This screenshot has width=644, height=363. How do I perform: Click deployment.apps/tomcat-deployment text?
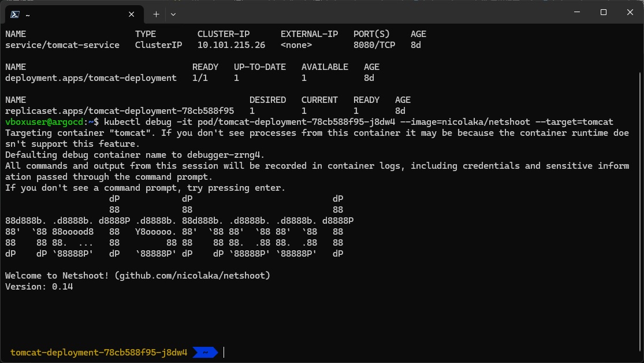91,78
